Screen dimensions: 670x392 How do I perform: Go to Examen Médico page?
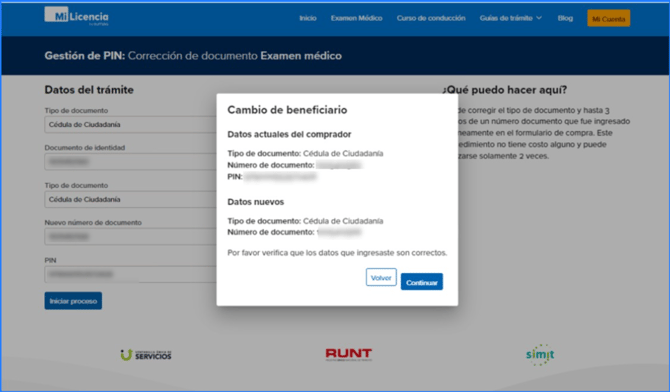(356, 18)
